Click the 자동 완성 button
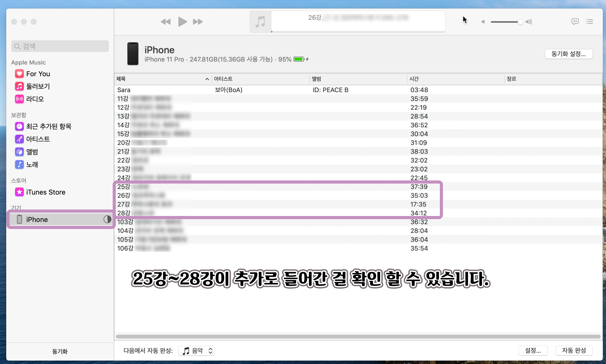 point(574,351)
